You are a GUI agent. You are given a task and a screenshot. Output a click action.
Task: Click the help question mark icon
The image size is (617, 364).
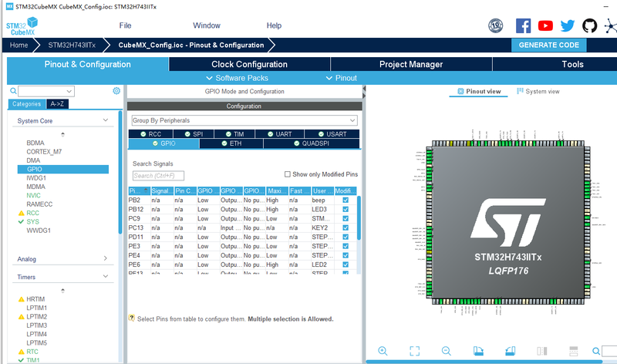point(131,318)
